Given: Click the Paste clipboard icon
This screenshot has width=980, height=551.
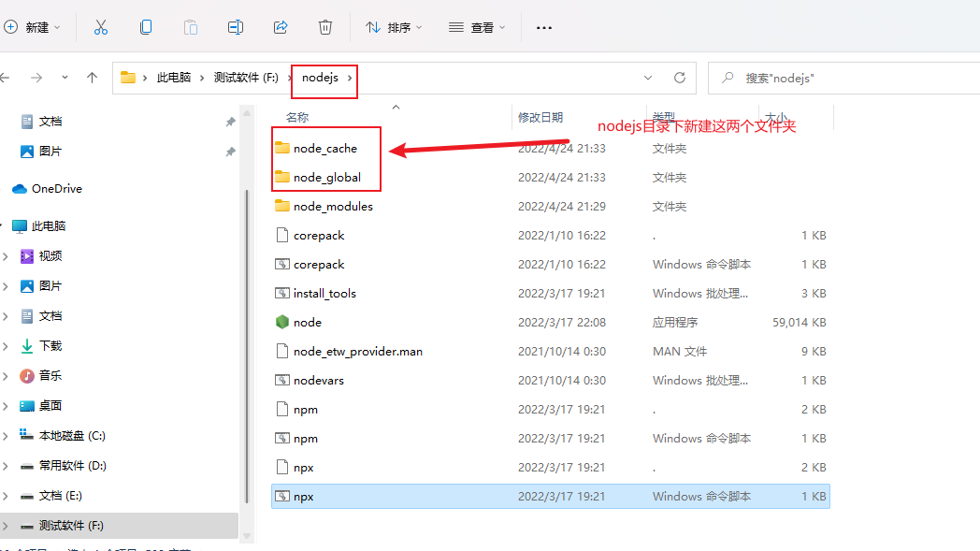Looking at the screenshot, I should point(191,27).
